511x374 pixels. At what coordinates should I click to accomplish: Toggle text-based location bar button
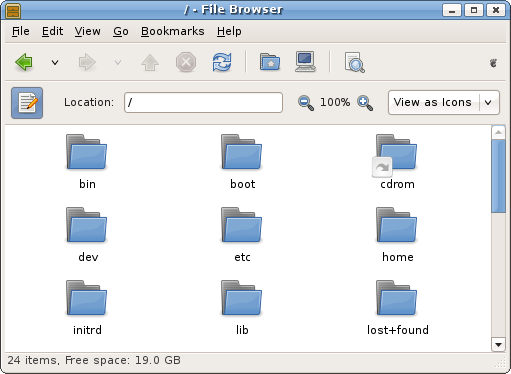(27, 103)
